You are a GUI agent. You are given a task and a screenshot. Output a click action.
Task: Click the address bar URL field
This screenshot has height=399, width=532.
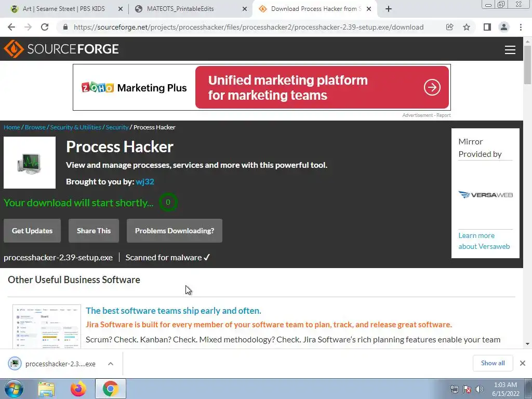(x=248, y=27)
